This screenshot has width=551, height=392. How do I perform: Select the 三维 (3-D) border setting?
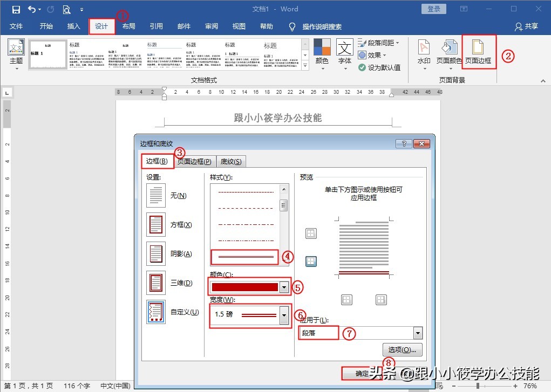tap(155, 283)
